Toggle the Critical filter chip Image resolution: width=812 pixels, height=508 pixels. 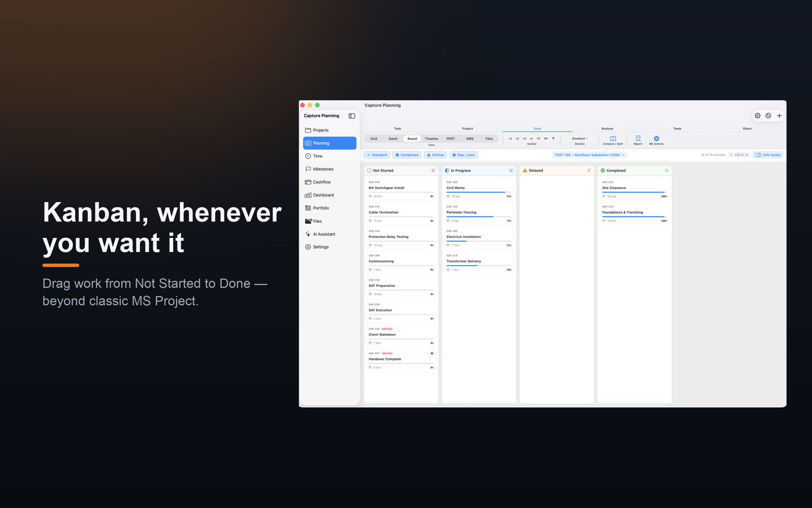435,155
